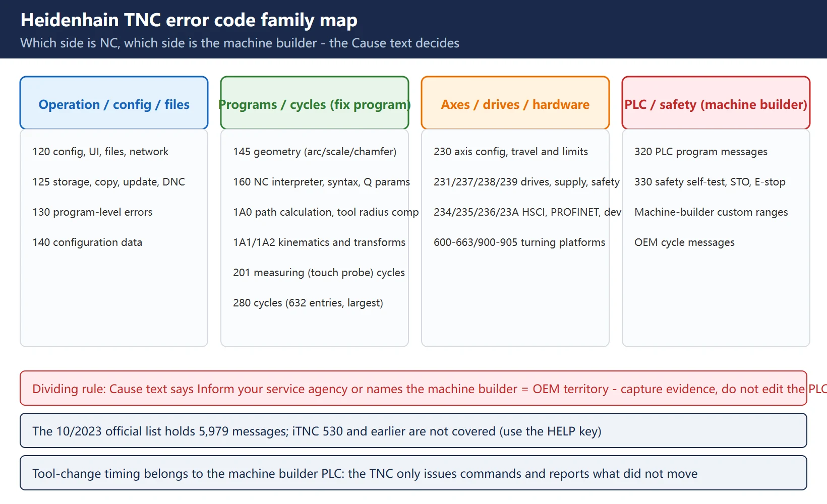Select '280 cycles (632 entries, largest)' row
Image resolution: width=827 pixels, height=504 pixels.
pyautogui.click(x=308, y=303)
